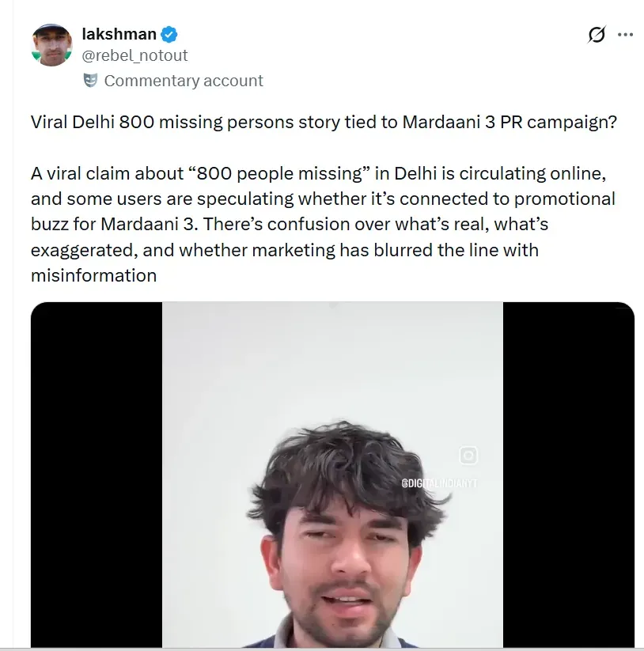Open the lakshman display name link
The width and height of the screenshot is (644, 651).
[x=119, y=34]
